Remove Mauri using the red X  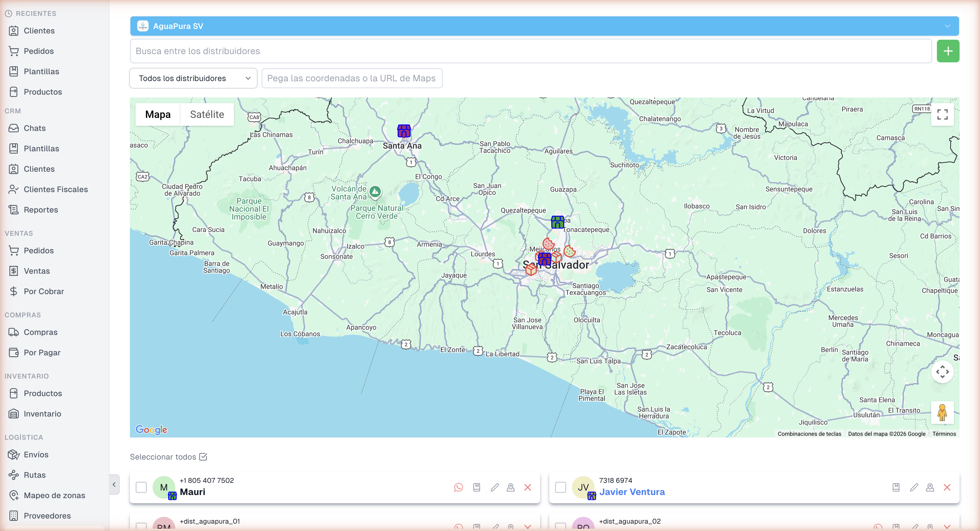[528, 487]
